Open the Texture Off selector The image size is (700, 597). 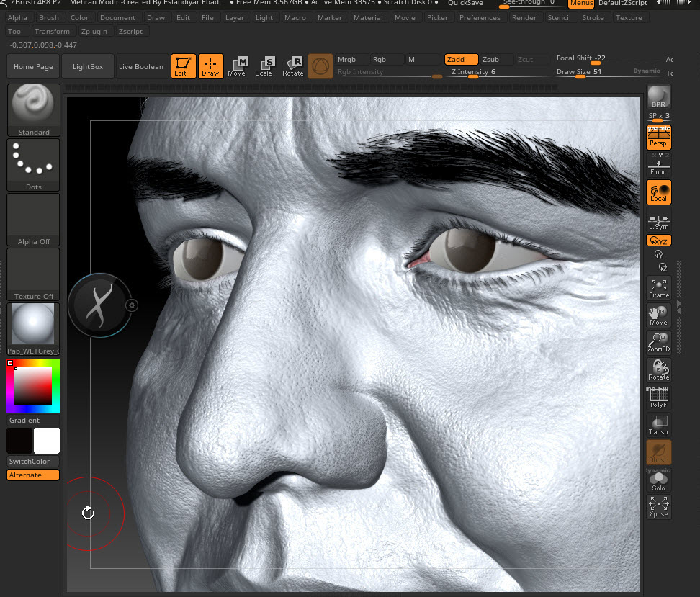coord(33,274)
